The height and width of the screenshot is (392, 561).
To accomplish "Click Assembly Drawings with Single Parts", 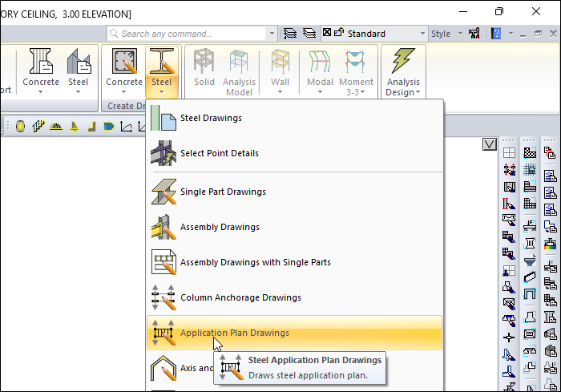I will [255, 262].
